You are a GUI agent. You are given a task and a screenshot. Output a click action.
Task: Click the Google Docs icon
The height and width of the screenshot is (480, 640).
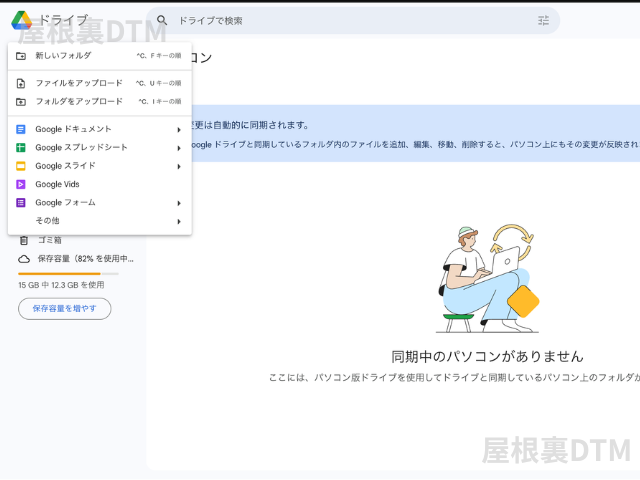click(21, 129)
